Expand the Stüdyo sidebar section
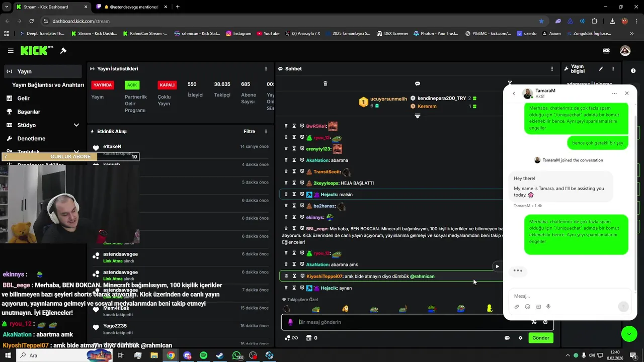Image resolution: width=644 pixels, height=362 pixels. coord(76,125)
